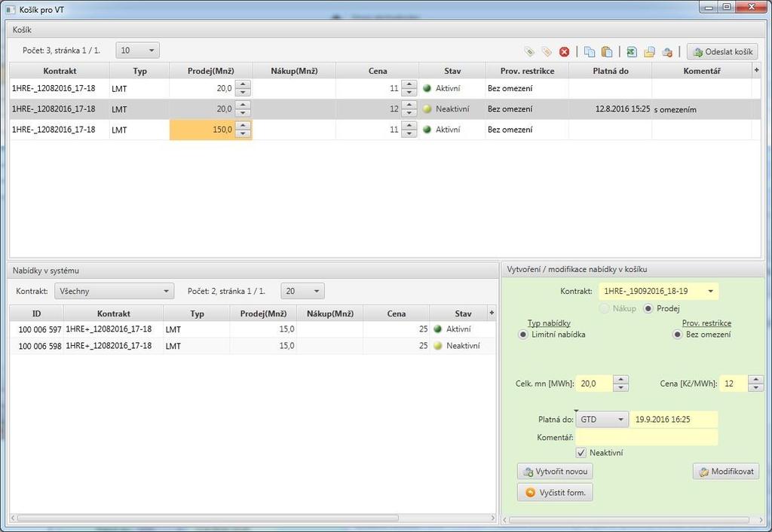
Task: Click the paste clipboard icon in Košík toolbar
Action: point(607,52)
